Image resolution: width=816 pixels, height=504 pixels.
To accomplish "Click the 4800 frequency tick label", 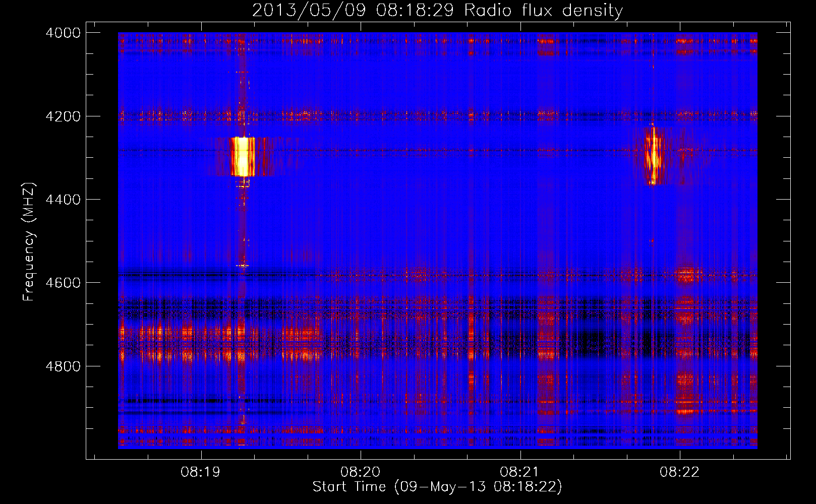I will point(63,366).
